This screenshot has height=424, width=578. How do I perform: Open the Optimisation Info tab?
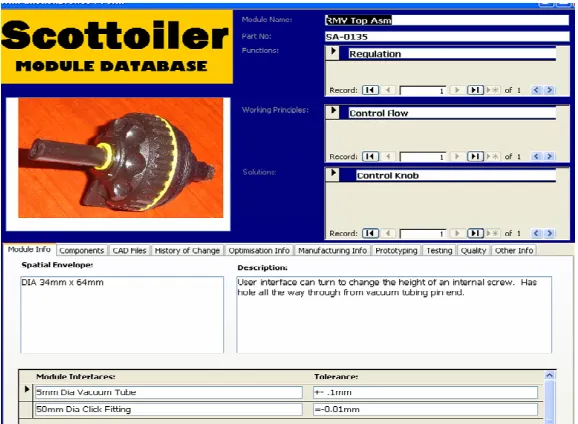click(x=259, y=251)
